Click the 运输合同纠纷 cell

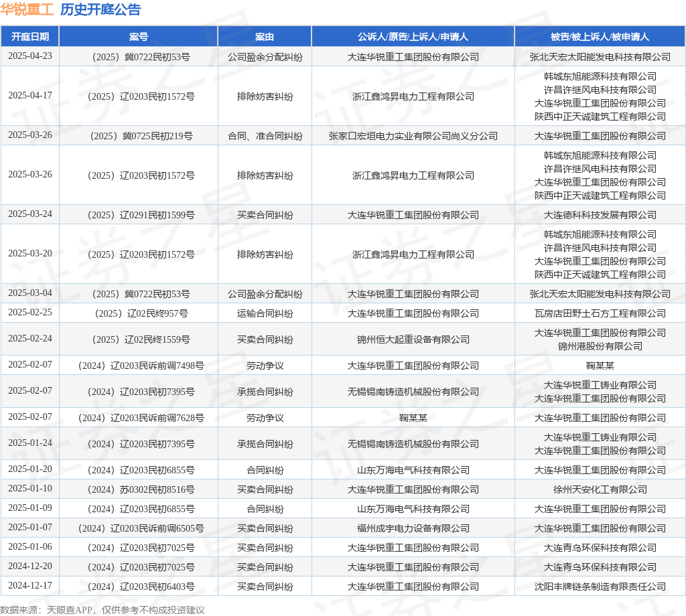click(x=265, y=313)
